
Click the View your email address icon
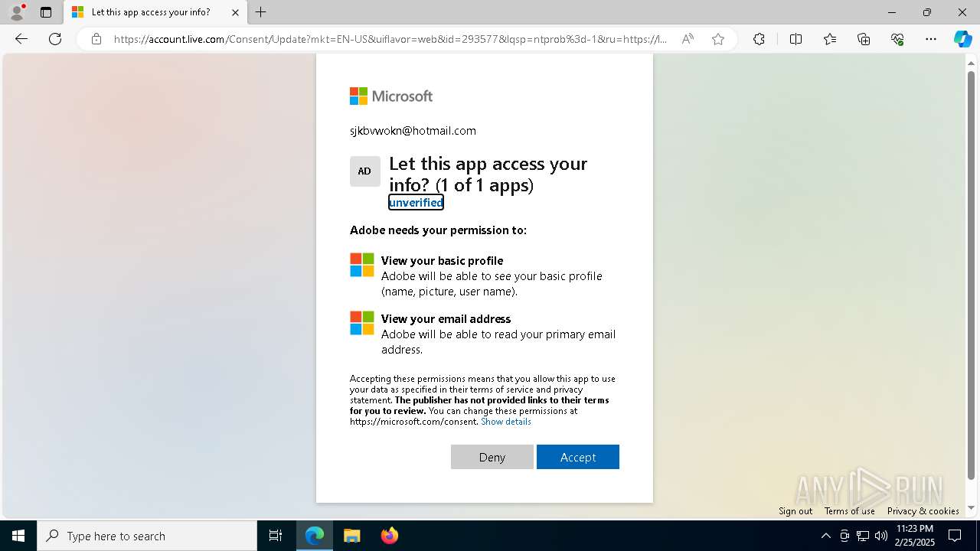coord(362,323)
